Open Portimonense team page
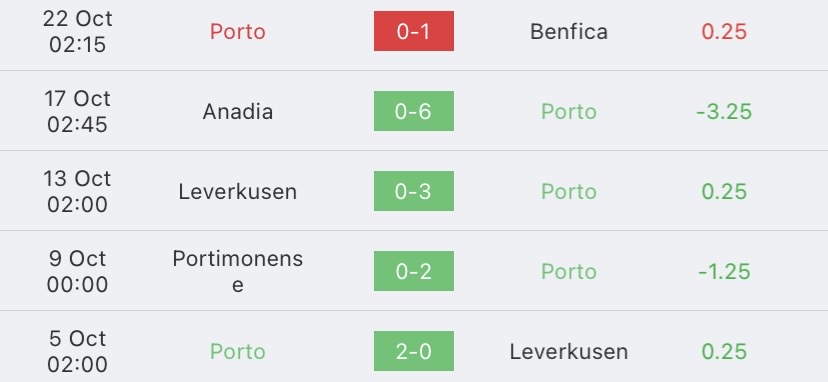This screenshot has width=828, height=382. 238,271
